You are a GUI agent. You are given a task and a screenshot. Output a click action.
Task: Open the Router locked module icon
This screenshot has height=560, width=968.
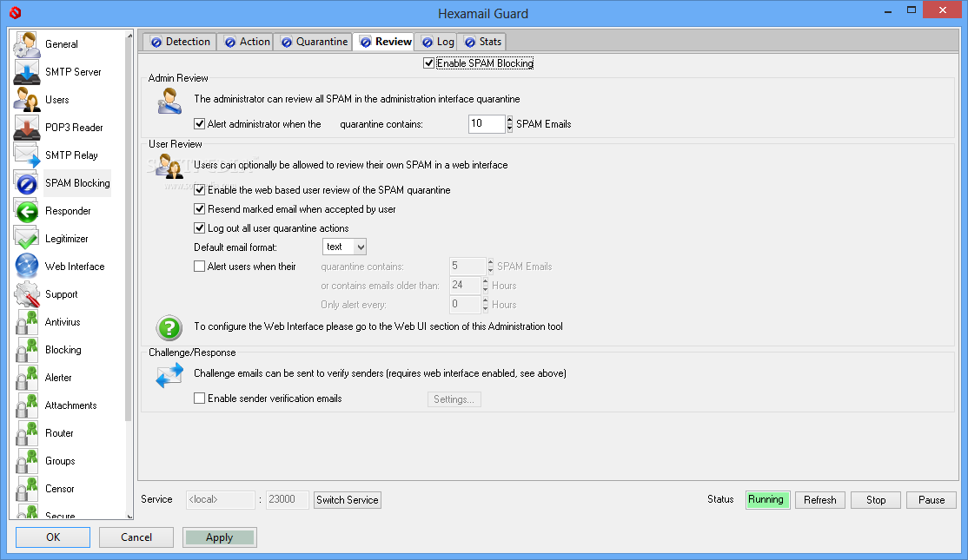coord(27,433)
